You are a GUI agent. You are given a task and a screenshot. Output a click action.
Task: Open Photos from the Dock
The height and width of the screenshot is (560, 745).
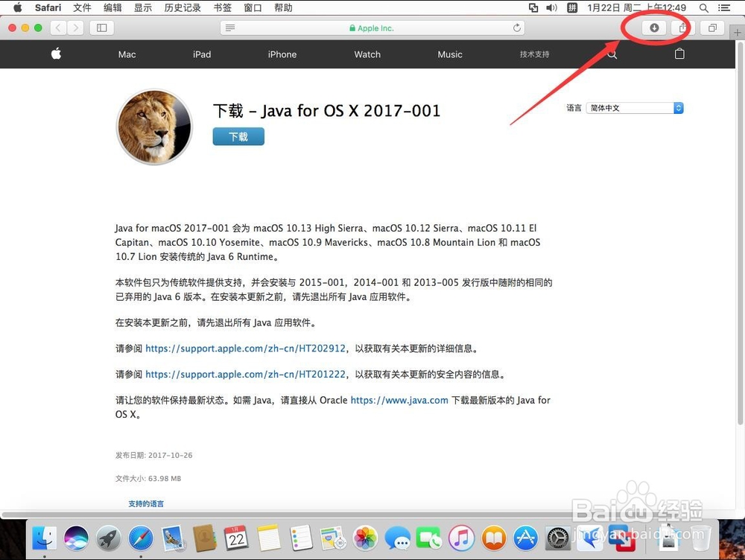364,538
